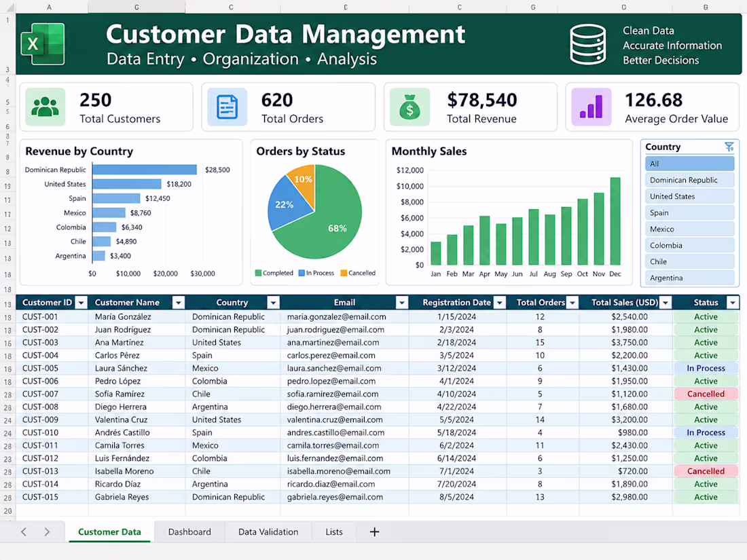Open Customer ID column filter dropdown
Viewport: 747px width, 560px height.
pos(81,302)
